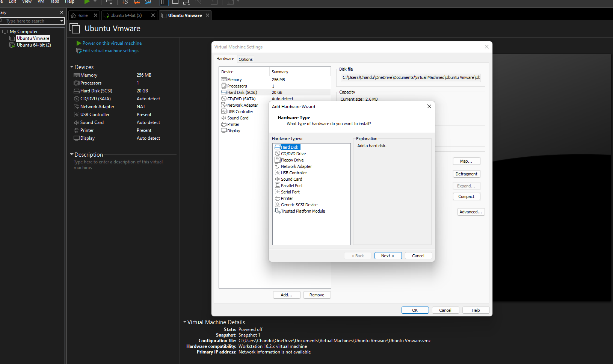Viewport: 613px width, 364px height.
Task: Click Add... button in settings
Action: point(287,295)
